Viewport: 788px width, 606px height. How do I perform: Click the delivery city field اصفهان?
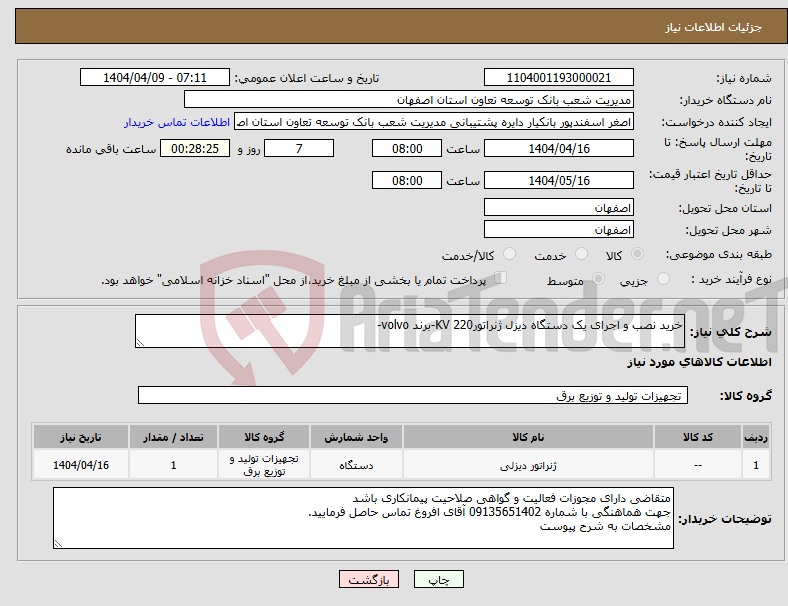(x=558, y=229)
